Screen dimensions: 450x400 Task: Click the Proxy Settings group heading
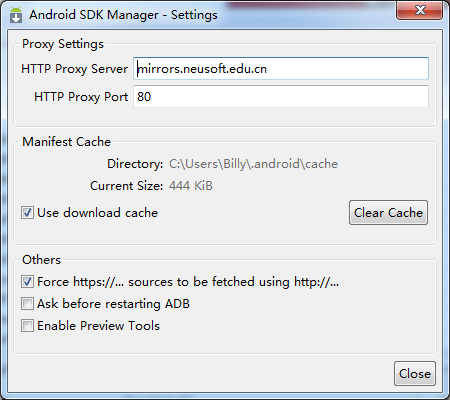coord(63,44)
